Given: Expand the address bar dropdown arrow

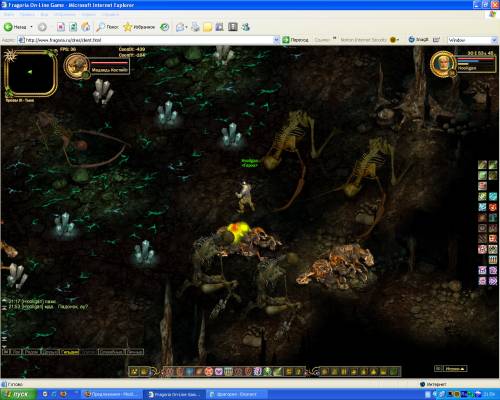Looking at the screenshot, I should coord(276,40).
